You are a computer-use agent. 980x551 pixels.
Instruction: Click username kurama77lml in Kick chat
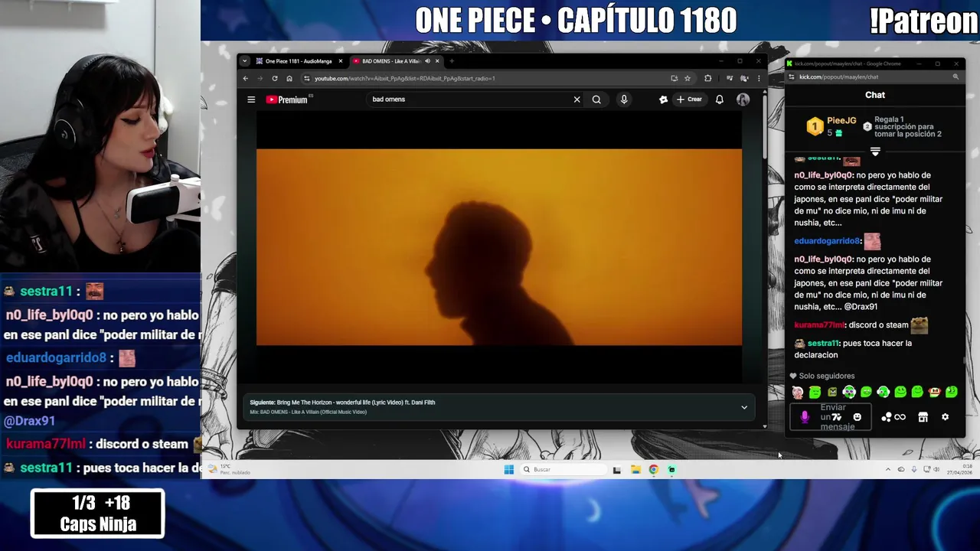click(819, 325)
